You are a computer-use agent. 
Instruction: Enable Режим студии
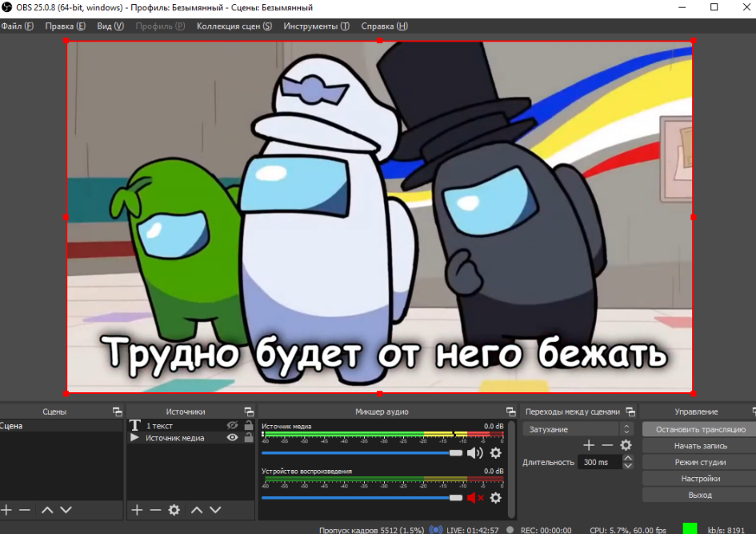[700, 462]
